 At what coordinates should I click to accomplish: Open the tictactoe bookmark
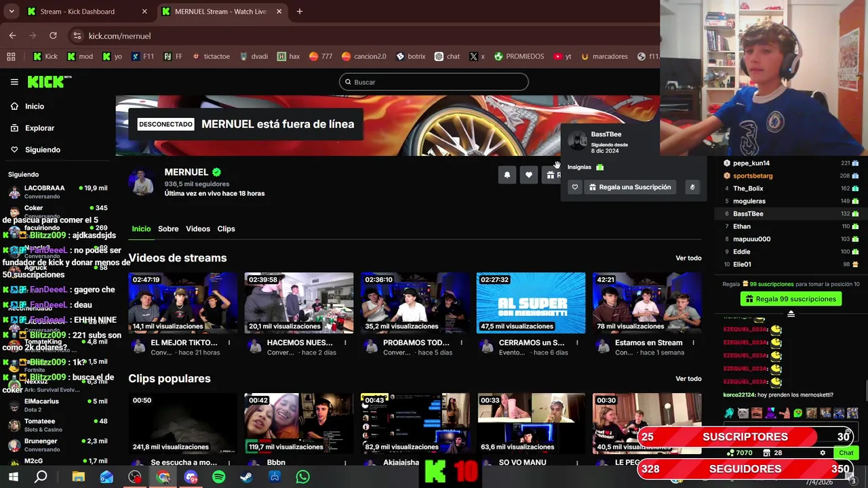[212, 56]
